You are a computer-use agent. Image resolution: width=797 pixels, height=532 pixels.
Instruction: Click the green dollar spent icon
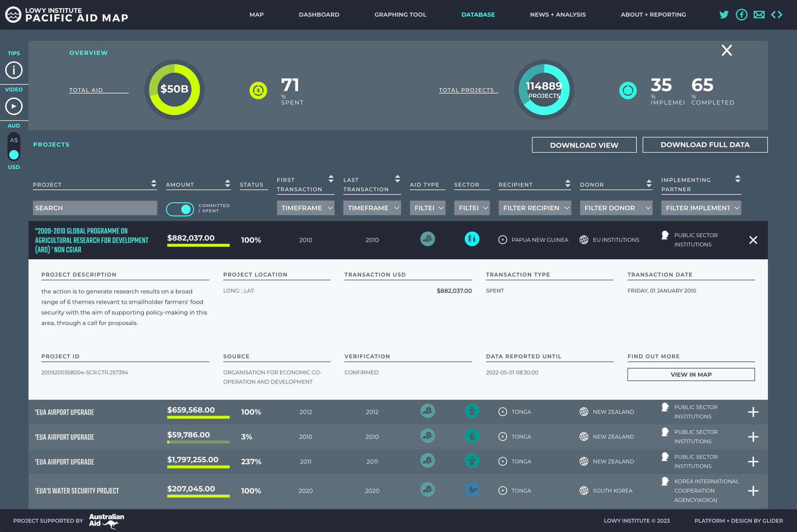[x=258, y=90]
